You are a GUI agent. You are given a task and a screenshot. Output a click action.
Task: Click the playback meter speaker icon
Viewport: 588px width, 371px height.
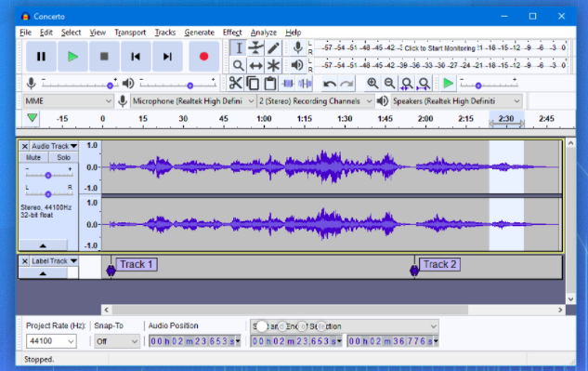coord(297,65)
